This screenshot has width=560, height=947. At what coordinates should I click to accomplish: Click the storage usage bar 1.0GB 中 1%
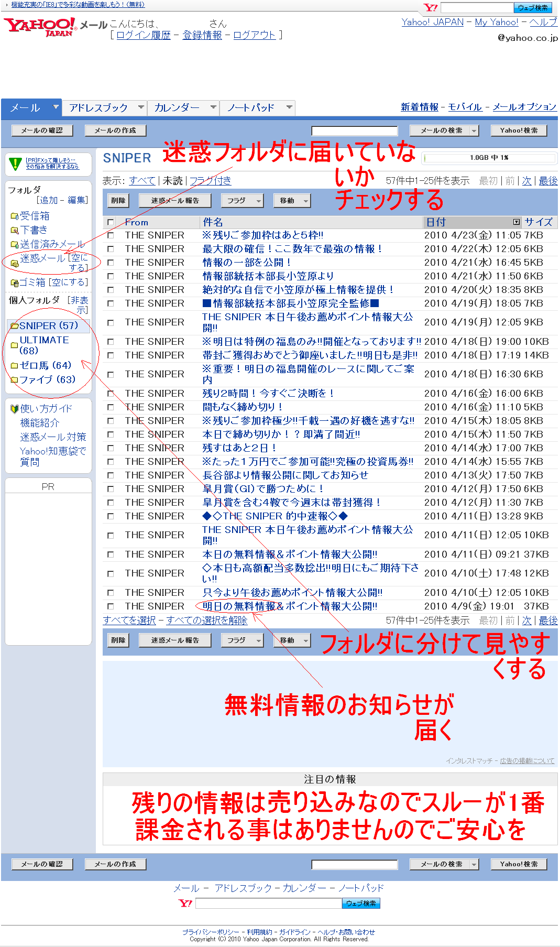[x=489, y=158]
